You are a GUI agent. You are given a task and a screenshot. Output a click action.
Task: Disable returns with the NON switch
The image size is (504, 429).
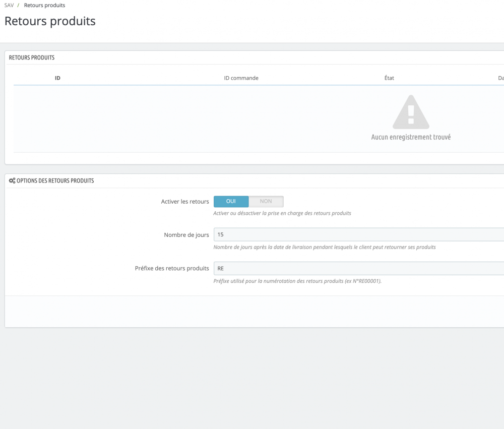coord(266,201)
